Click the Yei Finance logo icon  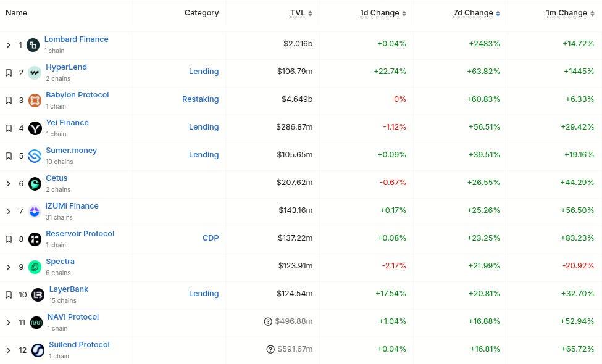(x=35, y=128)
